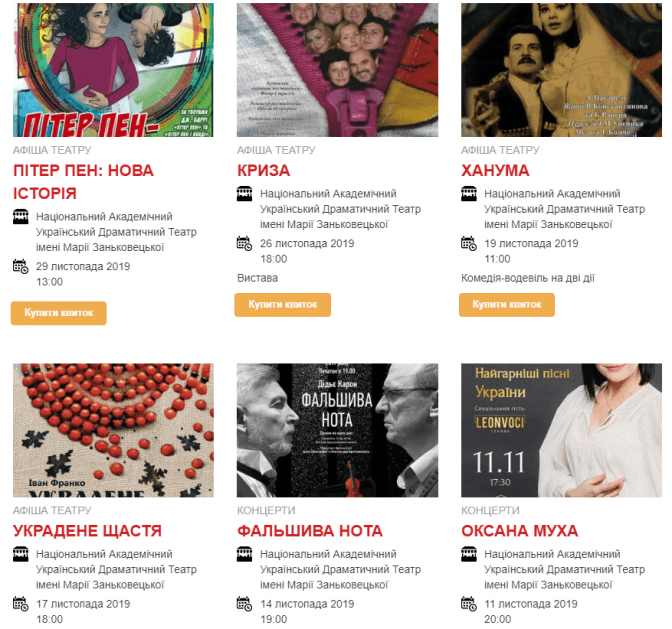Select Концерти category above Оксана Муха
Image resolution: width=672 pixels, height=629 pixels.
(x=490, y=510)
